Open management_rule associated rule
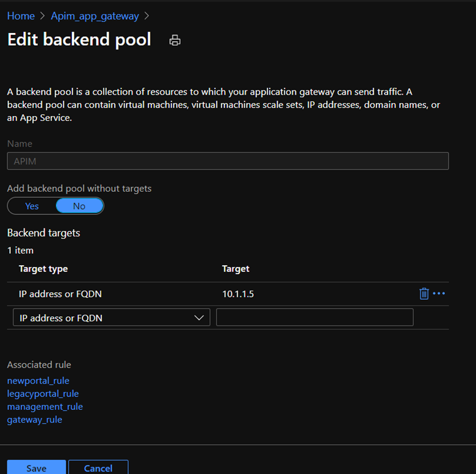 point(45,407)
